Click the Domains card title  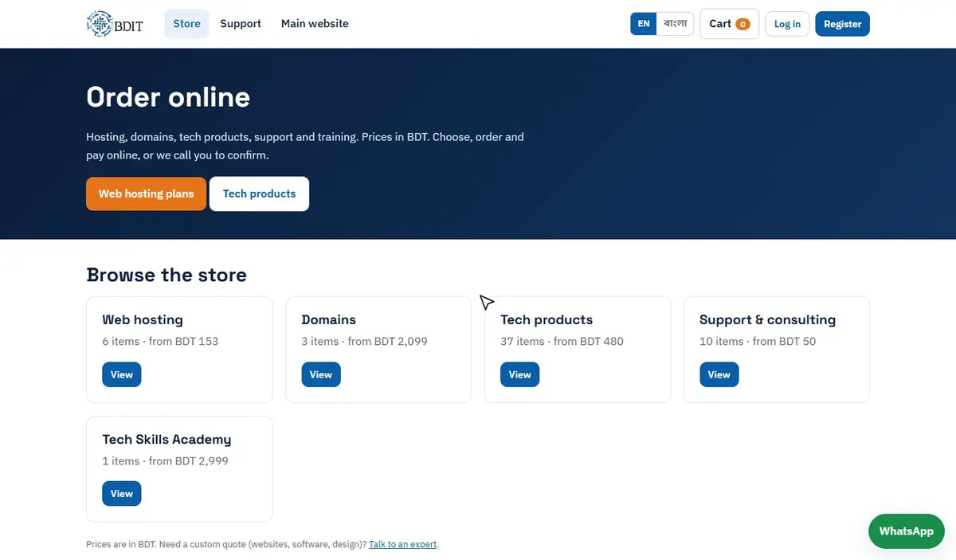click(328, 320)
